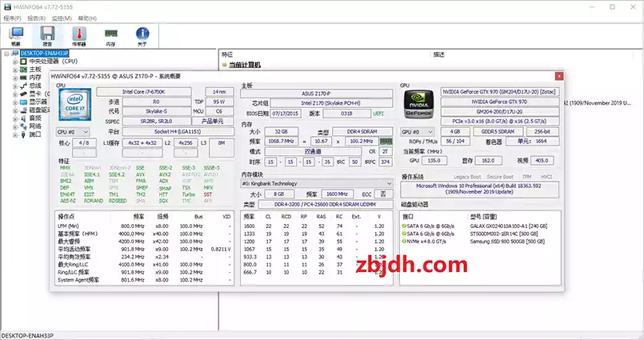644x340 pixels.
Task: Click the Intel Core i7 logo
Action: click(74, 104)
